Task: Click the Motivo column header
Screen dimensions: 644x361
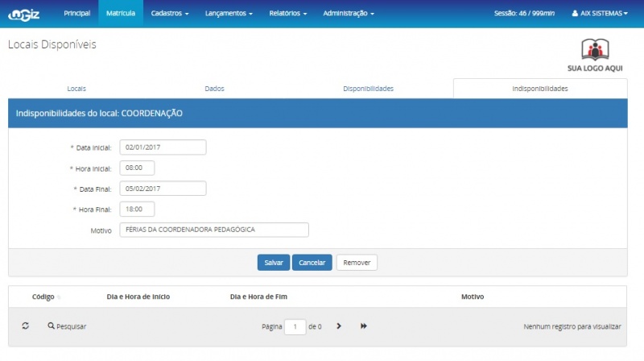Action: (473, 297)
